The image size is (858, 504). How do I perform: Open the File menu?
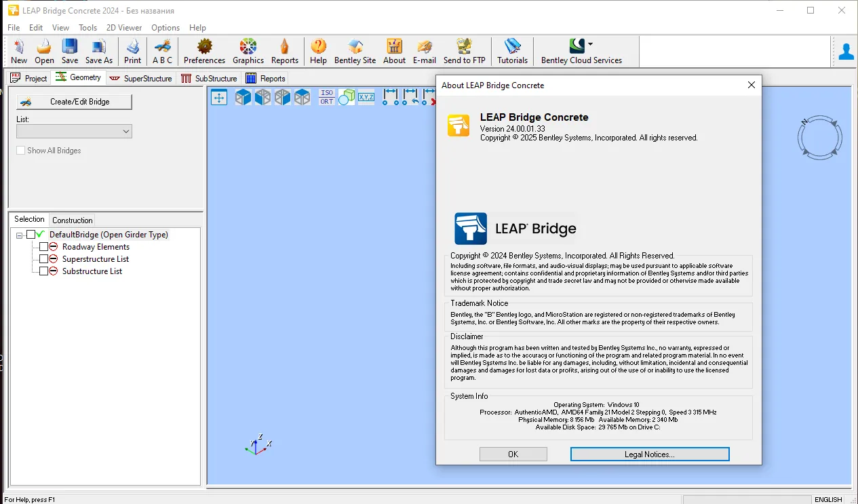(14, 28)
